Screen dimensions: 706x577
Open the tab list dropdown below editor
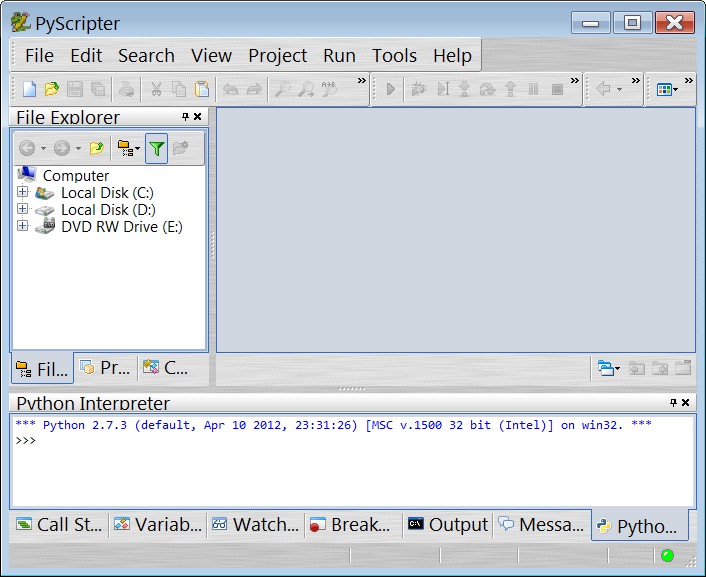point(608,368)
